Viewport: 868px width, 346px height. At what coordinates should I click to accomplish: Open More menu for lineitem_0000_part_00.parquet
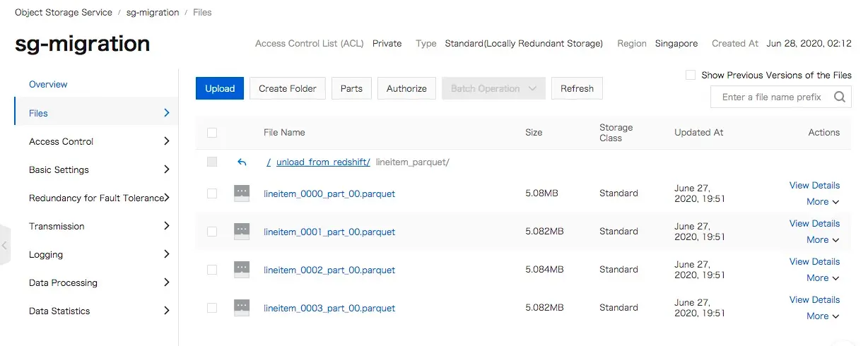pos(822,202)
